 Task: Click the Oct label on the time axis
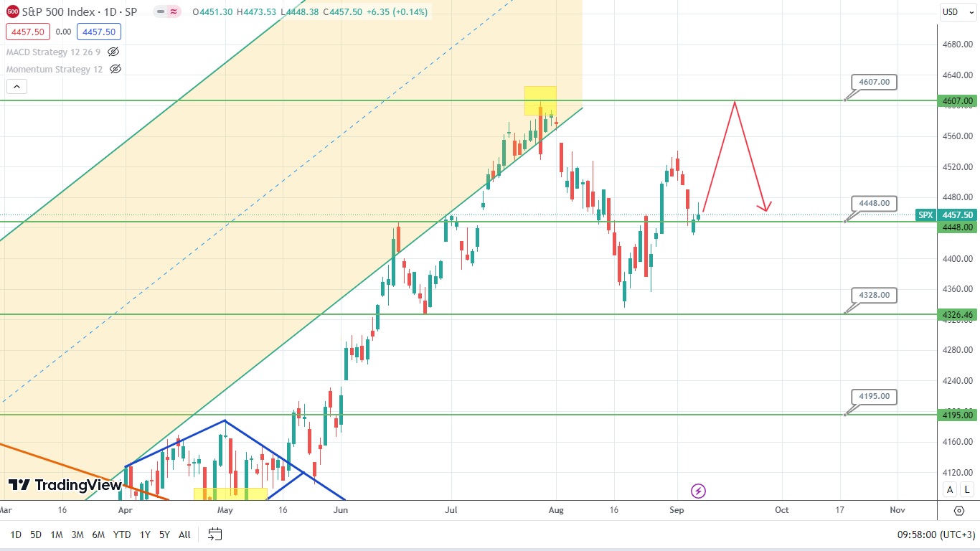click(781, 510)
